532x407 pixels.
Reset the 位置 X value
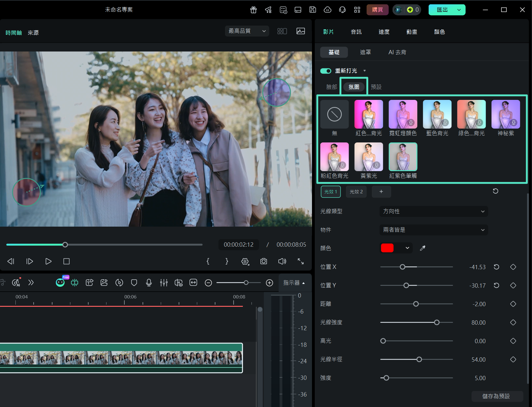[496, 267]
